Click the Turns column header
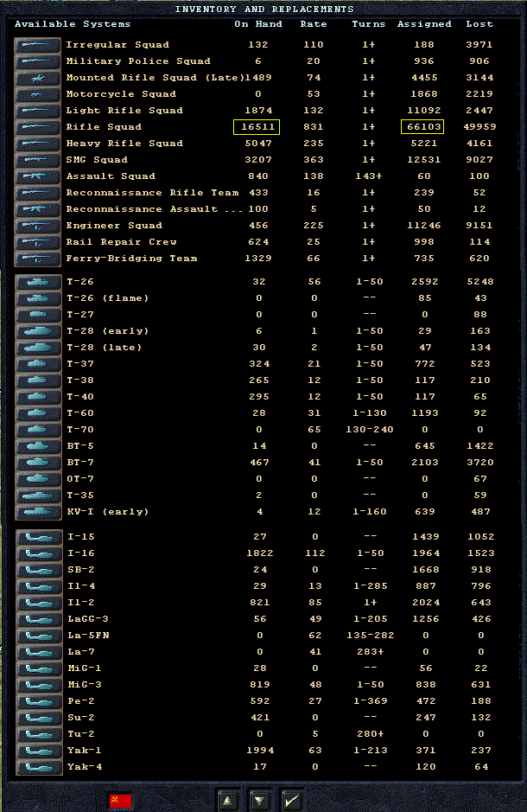The height and width of the screenshot is (812, 527). (369, 24)
